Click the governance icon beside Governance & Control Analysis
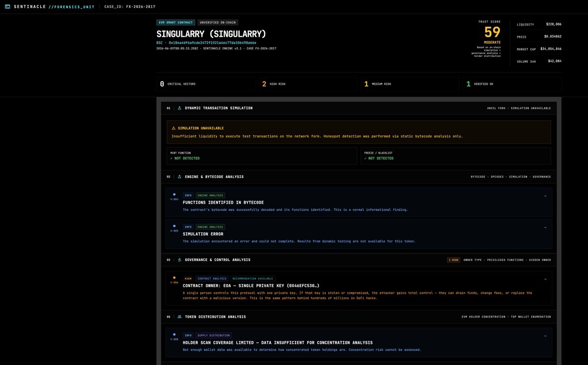 coord(179,260)
